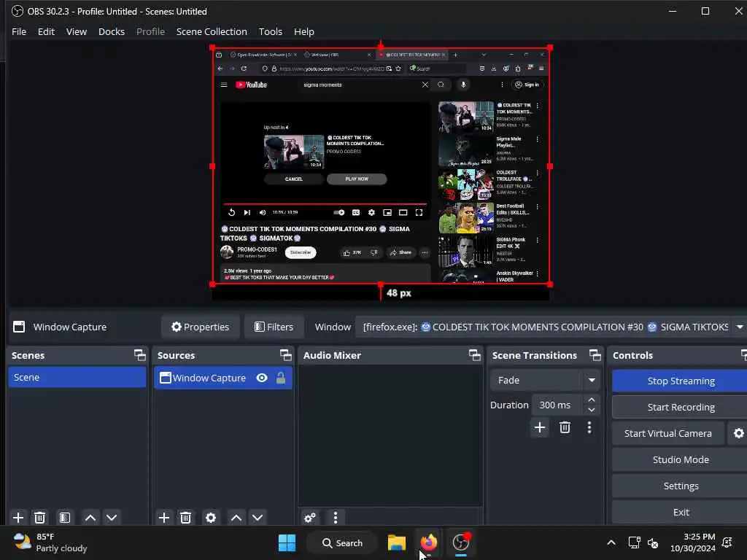Open transition properties three-dot menu
This screenshot has height=560, width=747.
[x=589, y=427]
